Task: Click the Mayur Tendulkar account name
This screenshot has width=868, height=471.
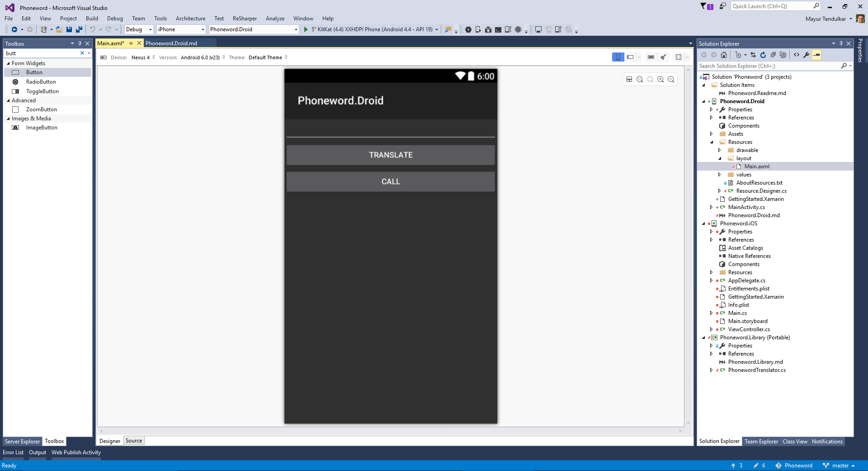Action: 826,19
